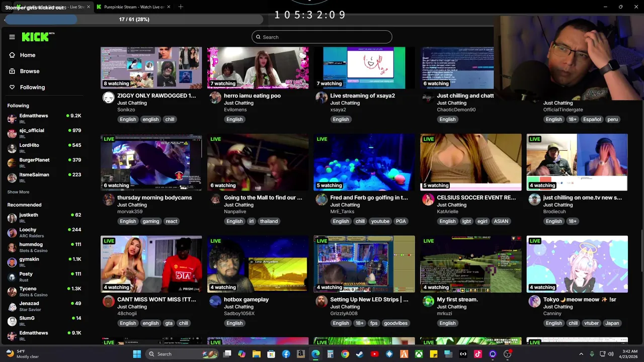The width and height of the screenshot is (644, 362).
Task: Open TikTok from taskbar
Action: pyautogui.click(x=477, y=354)
